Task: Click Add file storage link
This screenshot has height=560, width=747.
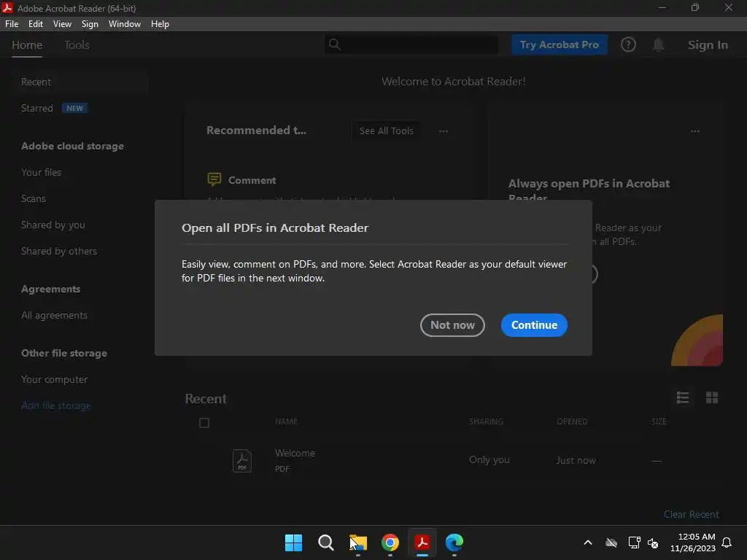Action: pyautogui.click(x=56, y=405)
